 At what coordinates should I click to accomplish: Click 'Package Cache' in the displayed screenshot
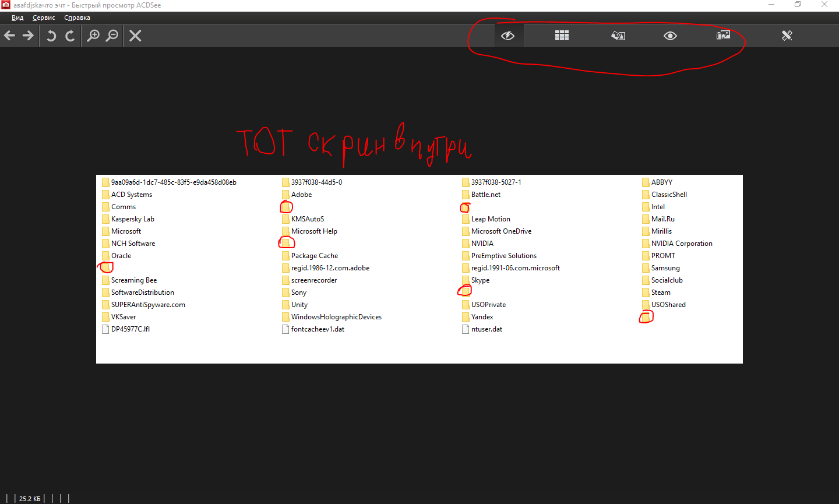[x=315, y=256]
